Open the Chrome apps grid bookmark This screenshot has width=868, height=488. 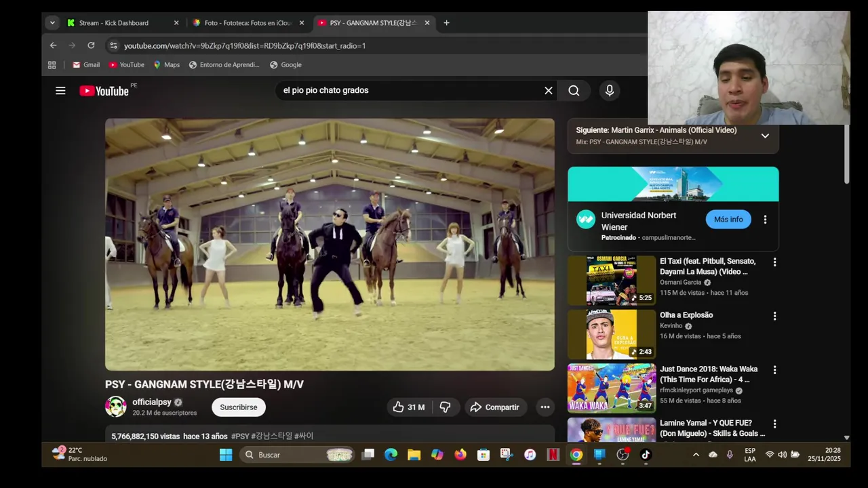tap(52, 65)
